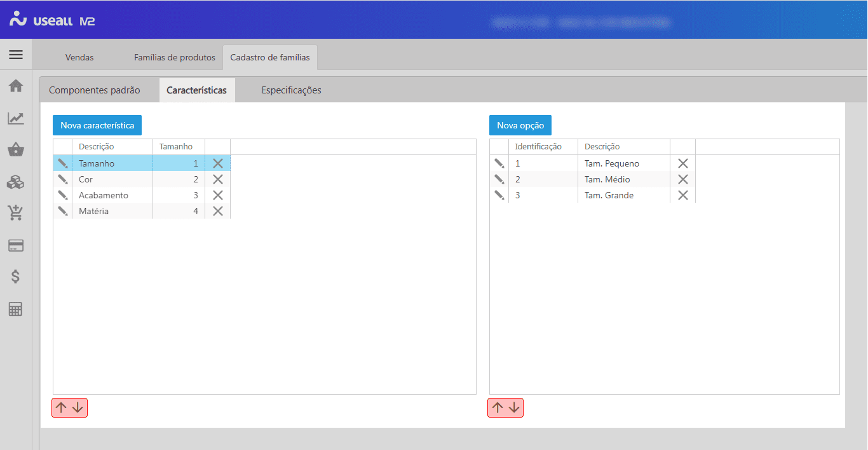Open the shopping basket sidebar icon
The image size is (868, 450).
click(x=16, y=150)
